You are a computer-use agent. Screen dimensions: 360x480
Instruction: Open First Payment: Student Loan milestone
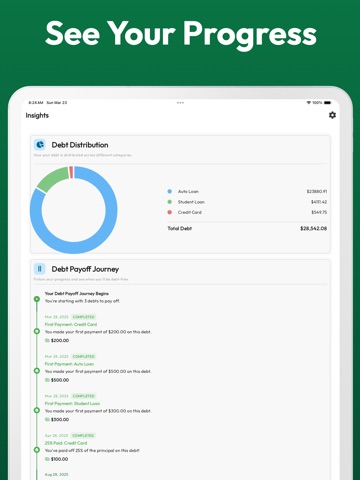click(72, 403)
